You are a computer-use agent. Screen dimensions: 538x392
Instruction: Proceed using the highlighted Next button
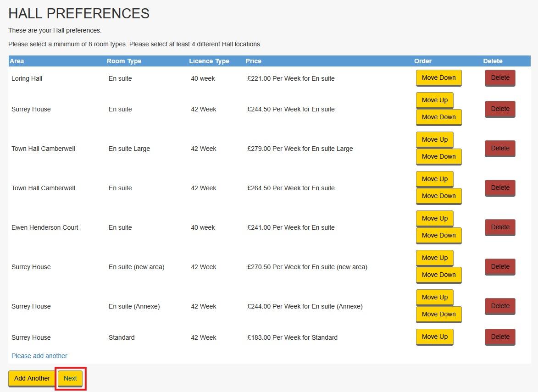(x=70, y=378)
